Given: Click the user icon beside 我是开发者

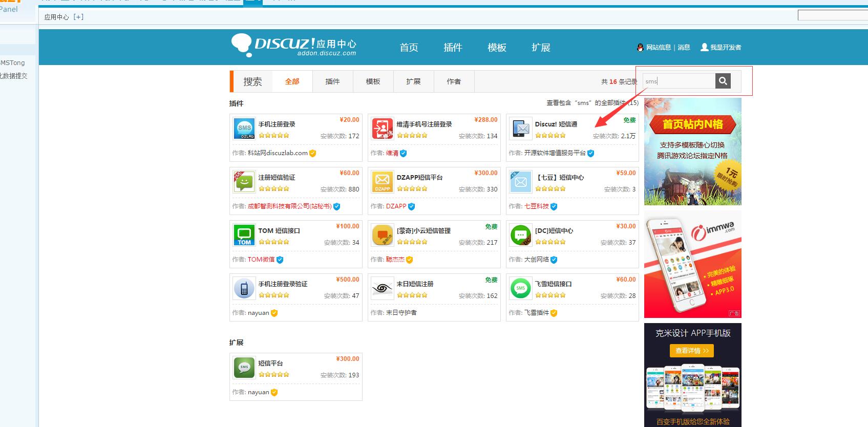Looking at the screenshot, I should (705, 47).
